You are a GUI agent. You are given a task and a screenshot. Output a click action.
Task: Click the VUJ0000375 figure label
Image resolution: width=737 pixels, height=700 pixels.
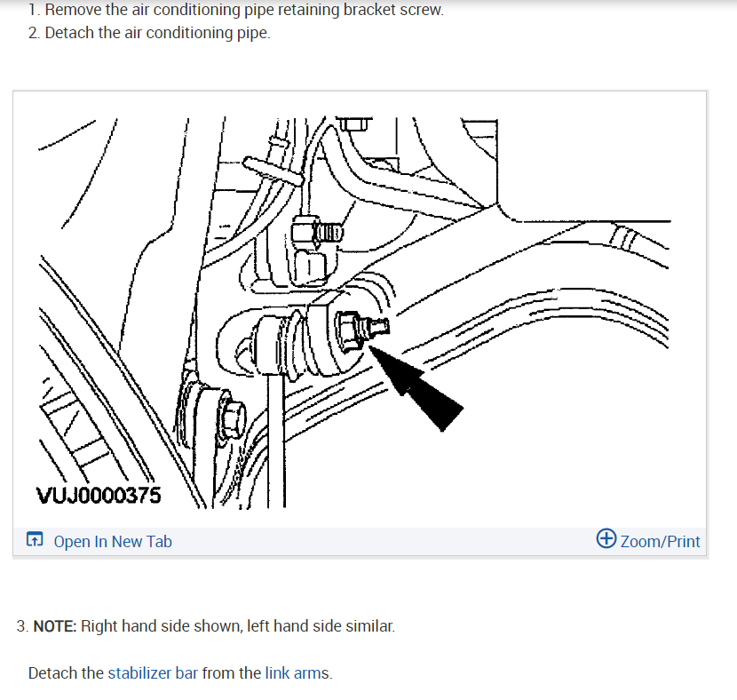click(99, 496)
